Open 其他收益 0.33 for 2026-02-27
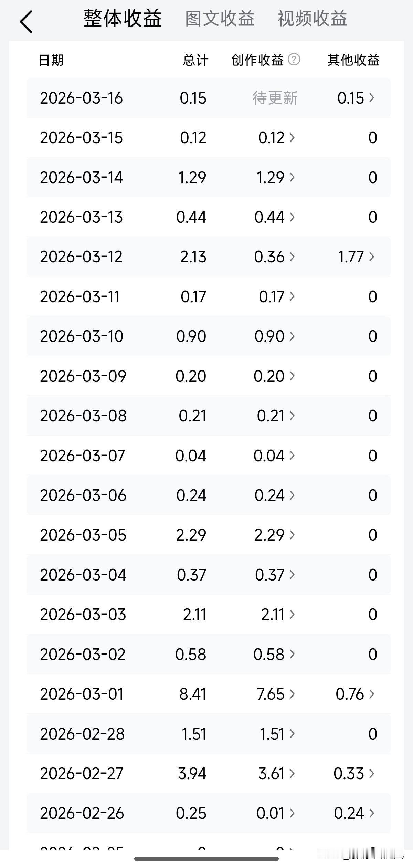Image resolution: width=413 pixels, height=868 pixels. click(354, 774)
